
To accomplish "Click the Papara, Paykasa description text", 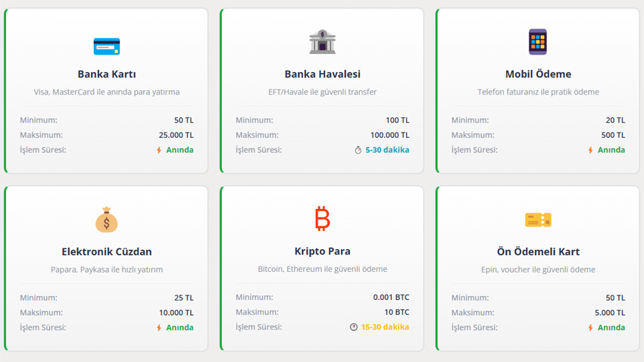I will click(107, 270).
